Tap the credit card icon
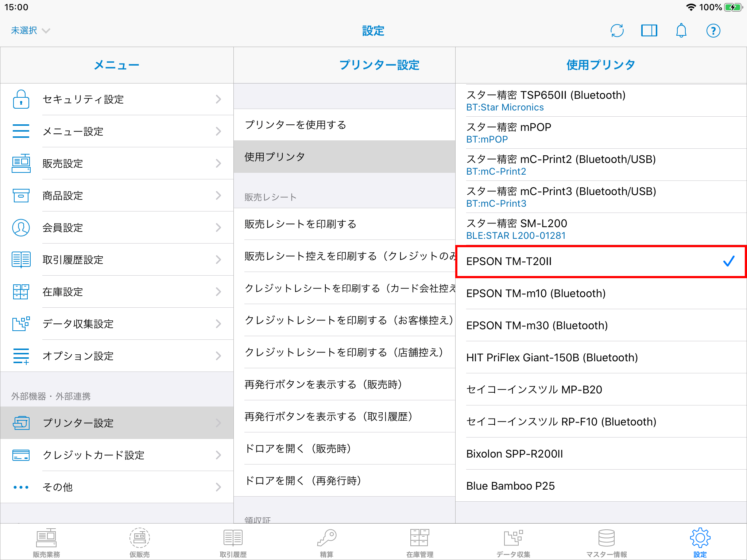The width and height of the screenshot is (747, 560). [21, 455]
